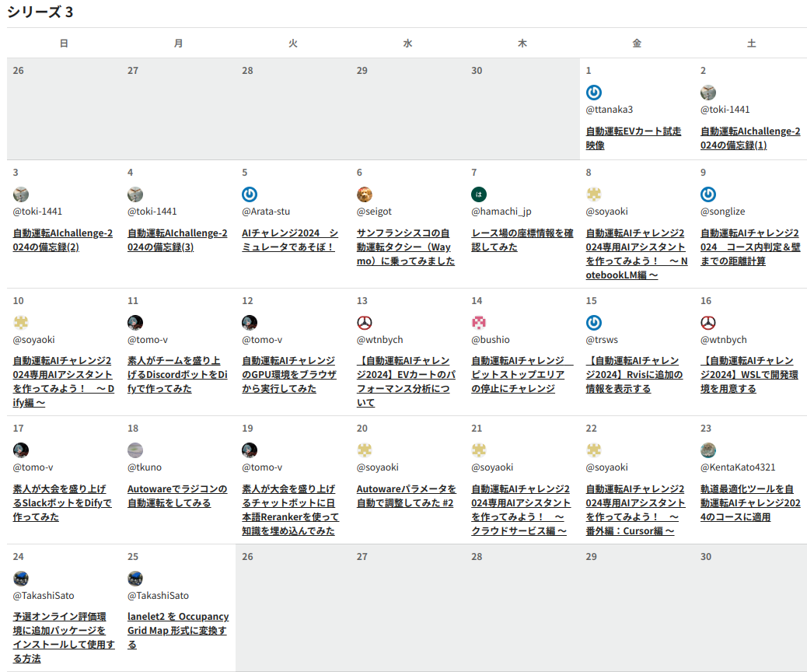Click seigot's dog avatar on day 6

pyautogui.click(x=364, y=194)
